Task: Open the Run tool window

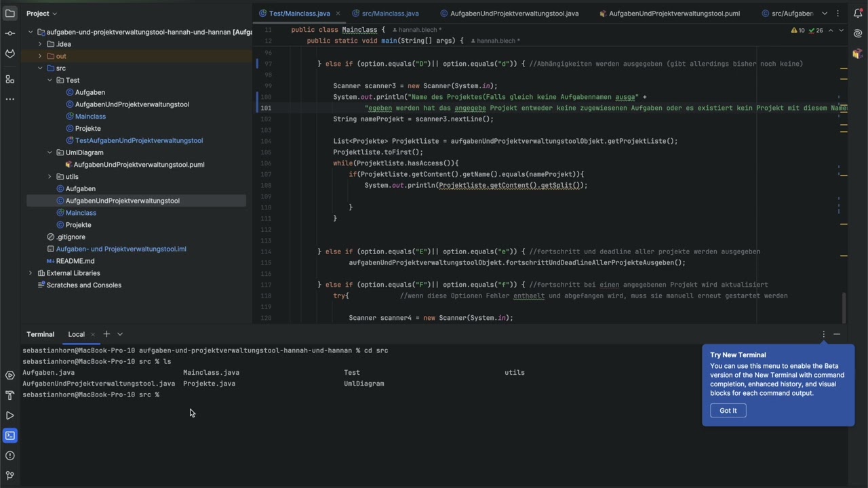Action: click(x=9, y=415)
